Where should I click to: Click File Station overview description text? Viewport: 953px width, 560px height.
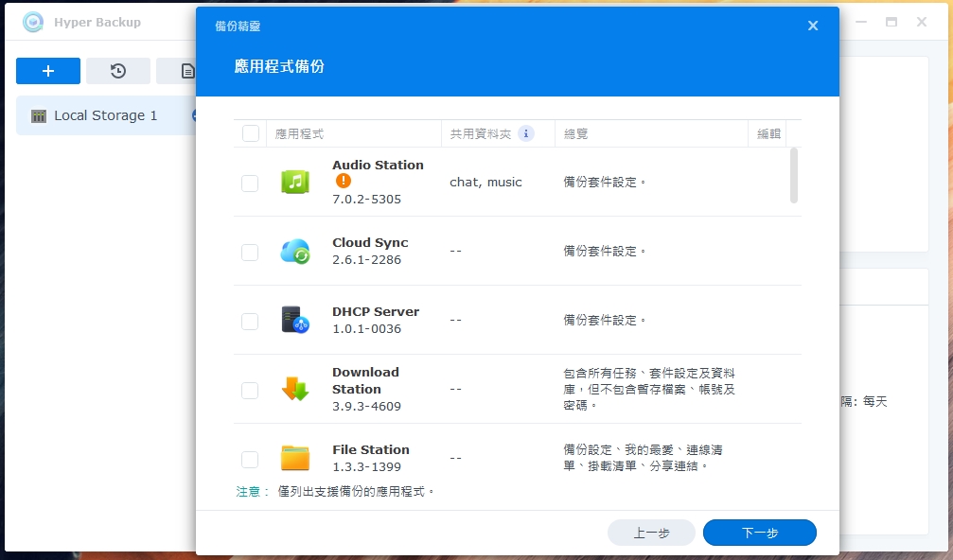643,458
